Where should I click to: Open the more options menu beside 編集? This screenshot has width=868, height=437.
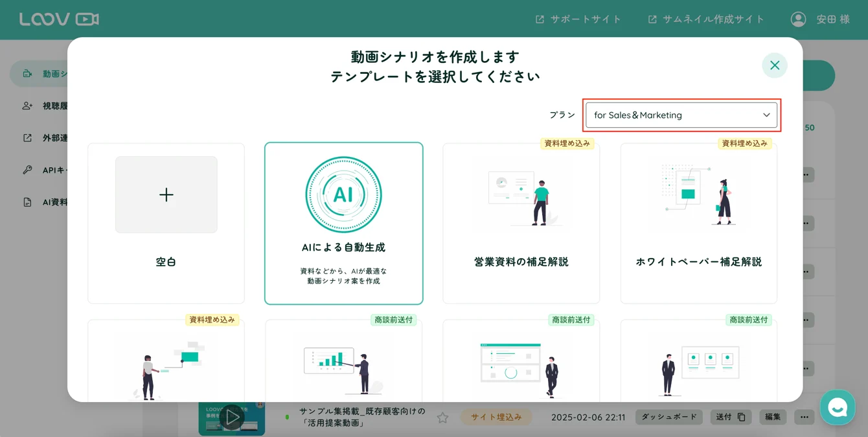[805, 417]
